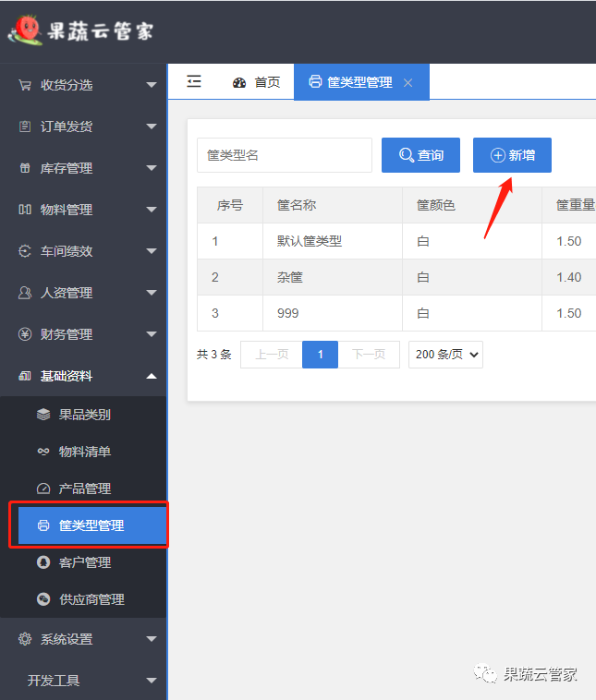596x700 pixels.
Task: Click the 财务管理 yen icon
Action: pyautogui.click(x=25, y=334)
